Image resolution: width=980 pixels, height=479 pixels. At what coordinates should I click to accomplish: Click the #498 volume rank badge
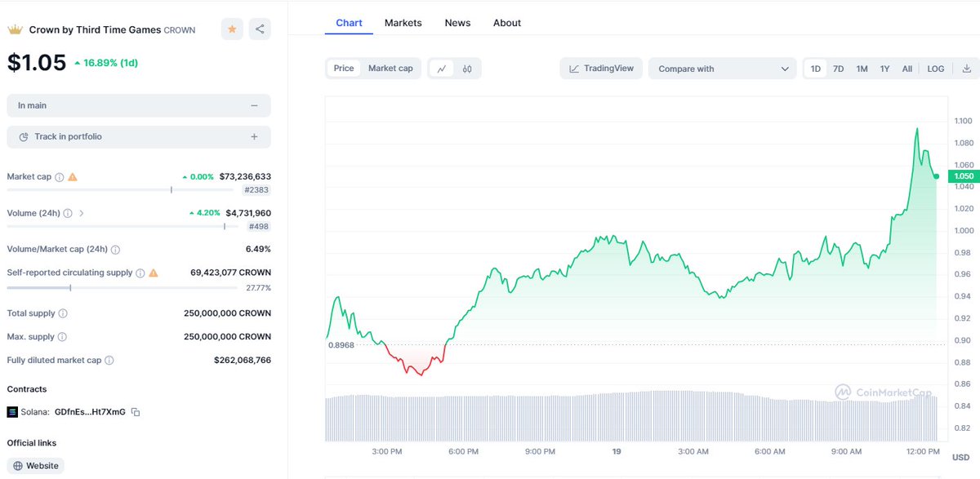pos(260,227)
